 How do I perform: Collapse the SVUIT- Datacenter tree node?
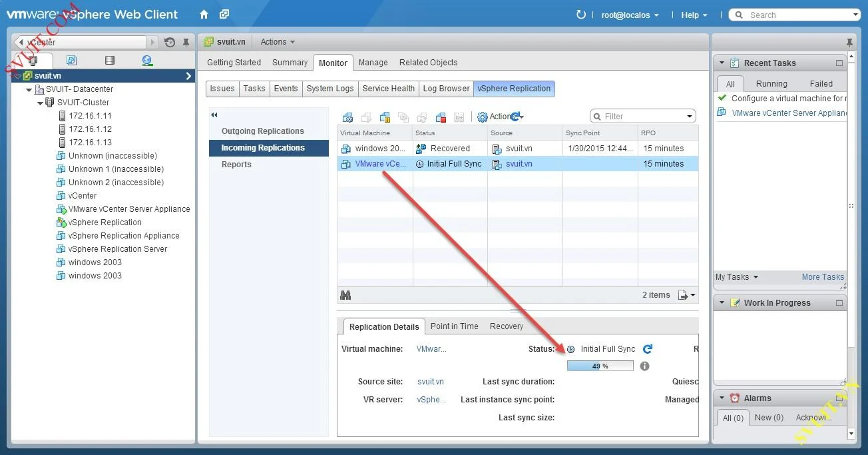pyautogui.click(x=29, y=89)
